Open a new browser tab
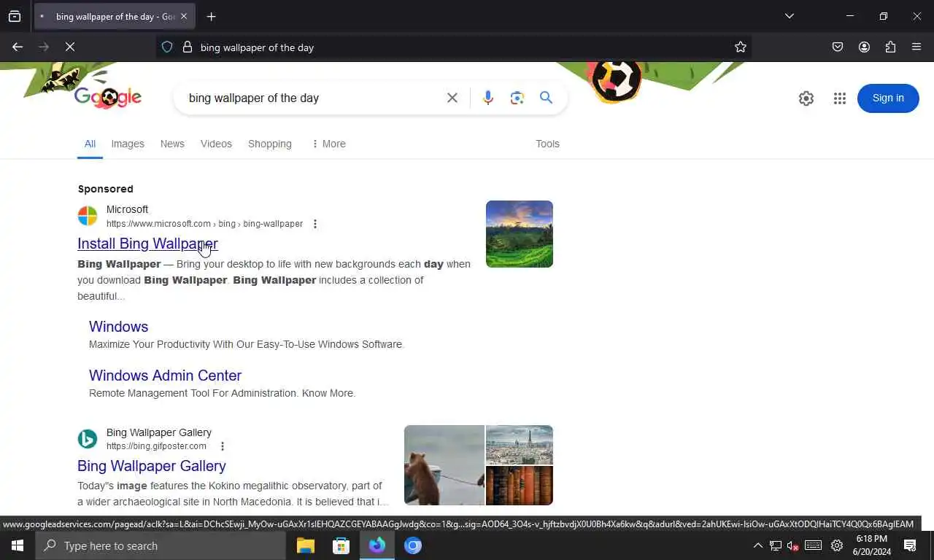 [211, 16]
